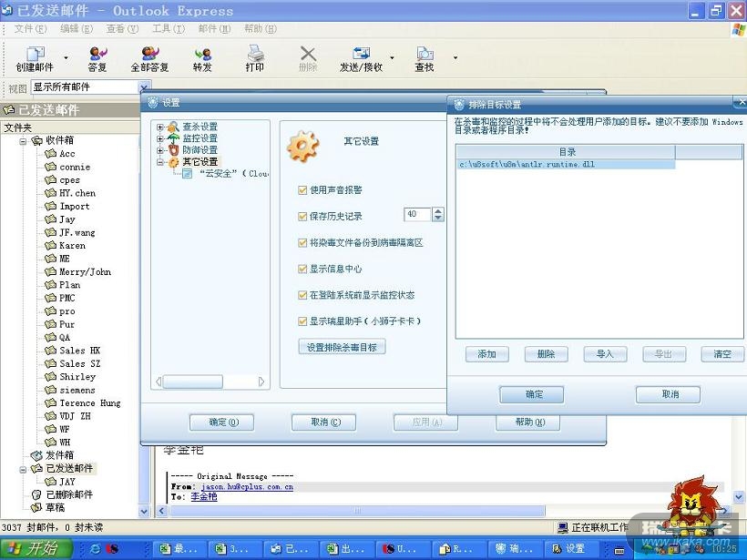
Task: Toggle 显示瑞星助手 (小狮子卡卡) checkbox
Action: pyautogui.click(x=302, y=321)
